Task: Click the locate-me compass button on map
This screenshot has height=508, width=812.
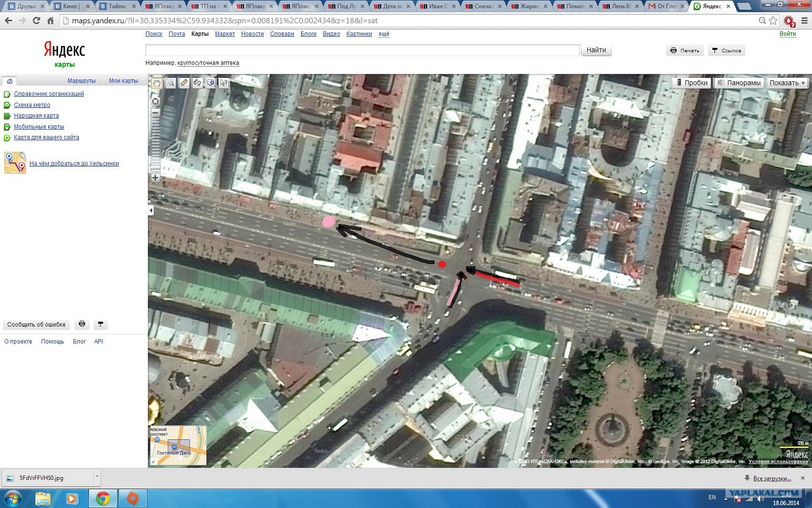Action: [x=156, y=101]
